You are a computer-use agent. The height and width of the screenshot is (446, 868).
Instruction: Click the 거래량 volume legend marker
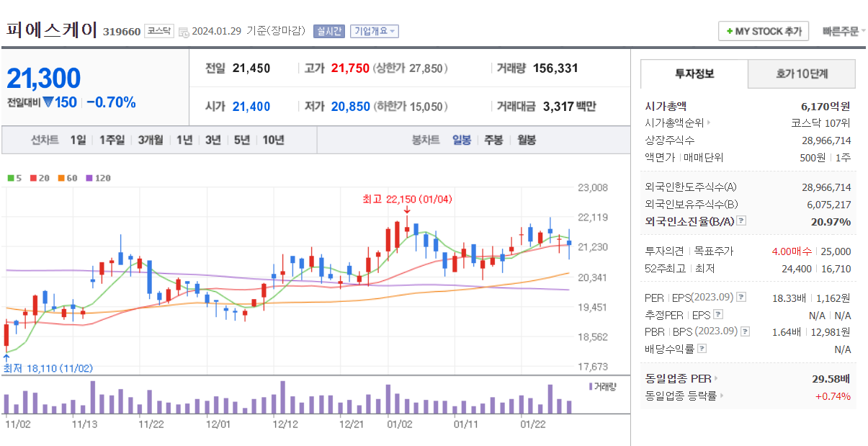click(591, 387)
